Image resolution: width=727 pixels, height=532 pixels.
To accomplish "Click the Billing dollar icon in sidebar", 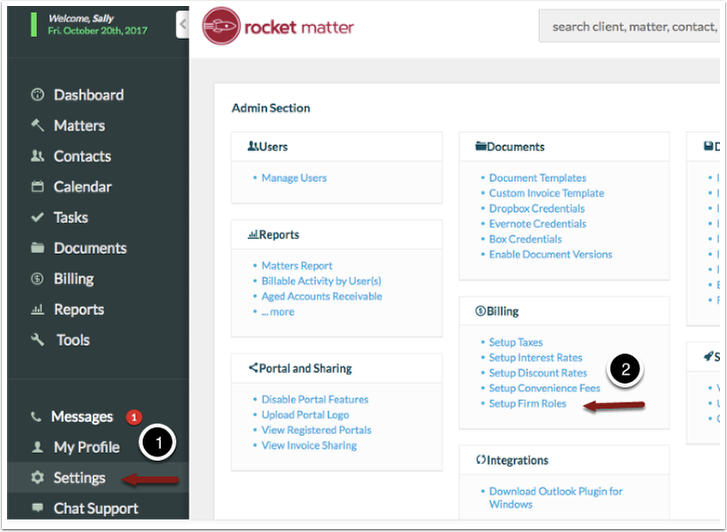I will point(37,278).
